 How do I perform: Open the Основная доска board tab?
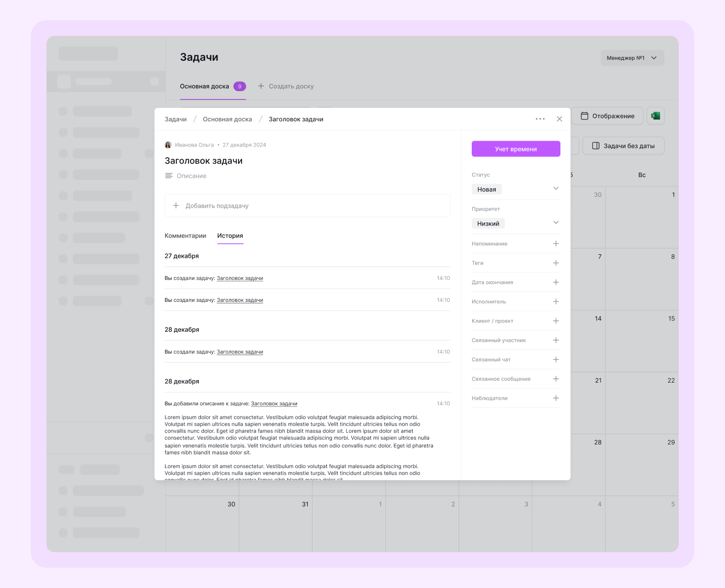click(x=204, y=86)
